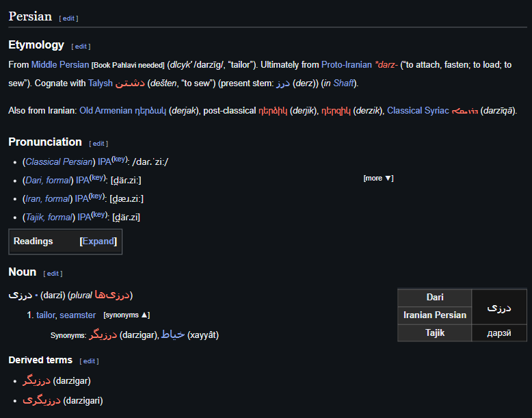532x418 pixels.
Task: Edit the Noun section
Action: click(x=53, y=274)
